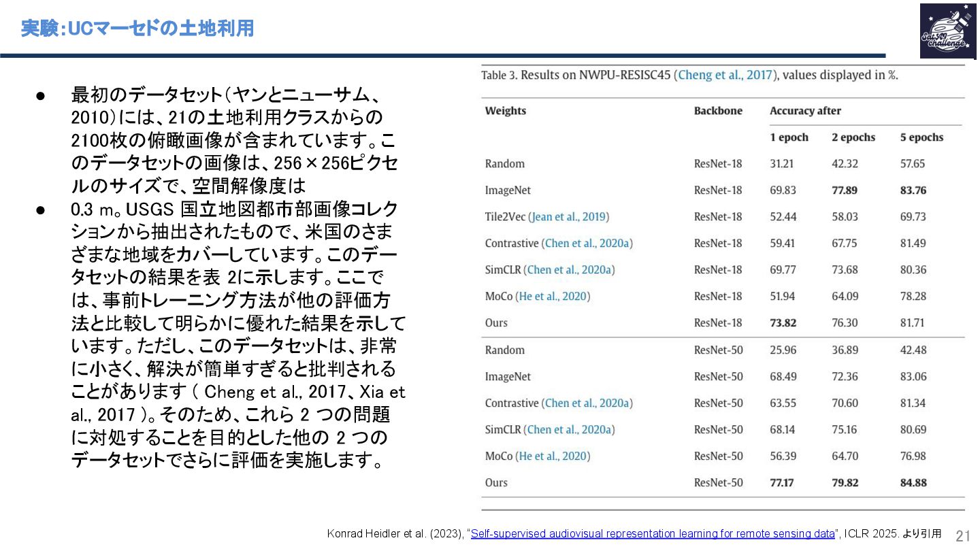Image resolution: width=980 pixels, height=551 pixels.
Task: Click the value 81.71
Action: click(x=913, y=323)
